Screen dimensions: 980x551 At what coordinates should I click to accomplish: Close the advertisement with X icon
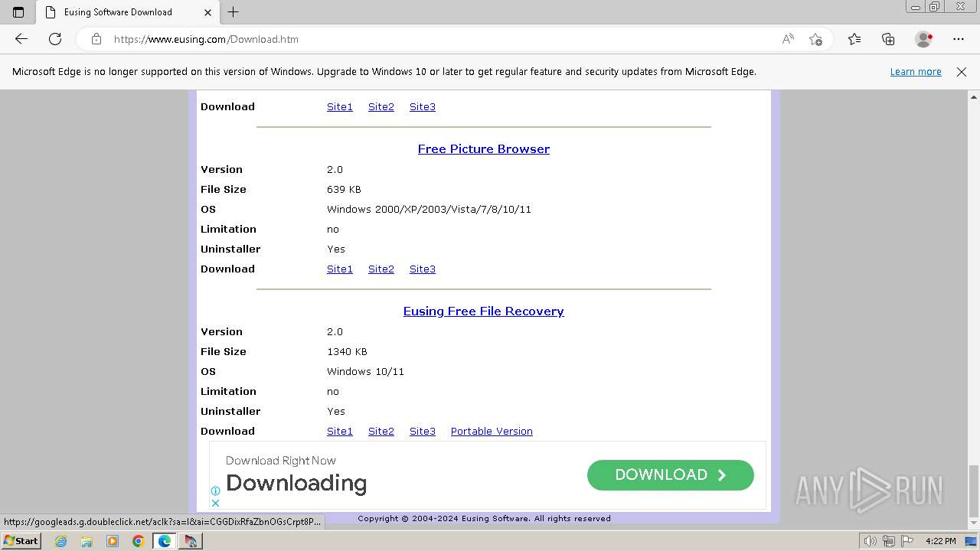tap(215, 503)
